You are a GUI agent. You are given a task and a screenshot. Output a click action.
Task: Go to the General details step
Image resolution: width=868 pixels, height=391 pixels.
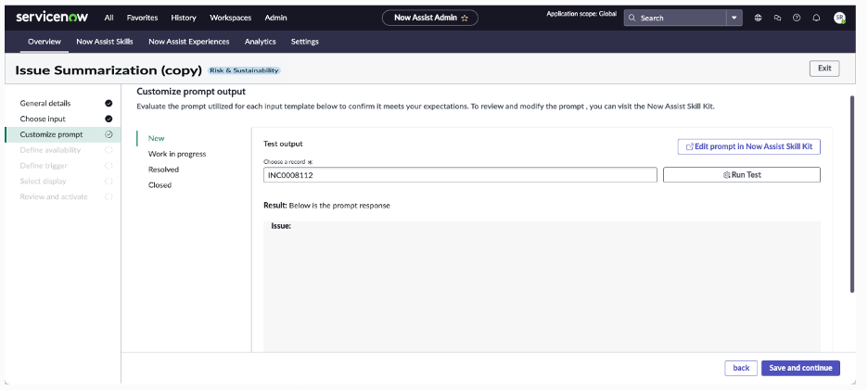coord(45,103)
